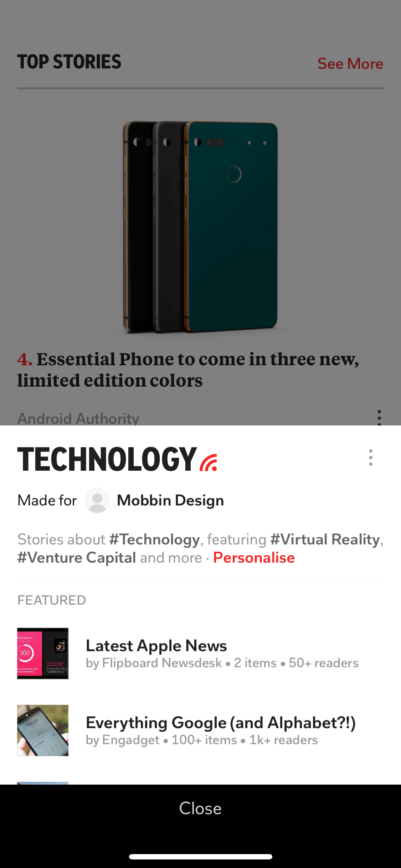Open the Essential Phone limited edition headline
Screen dimensions: 401x868
[x=188, y=370]
